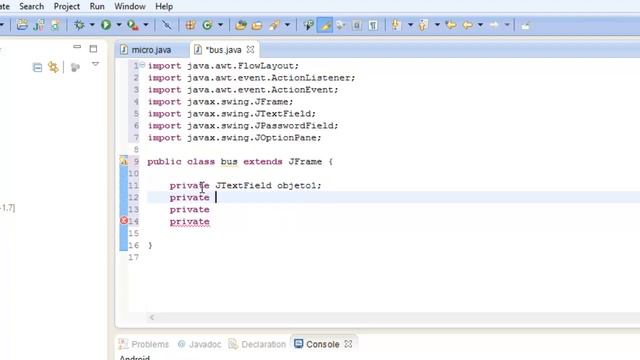
Task: Select the bus.java editor tab
Action: point(223,50)
